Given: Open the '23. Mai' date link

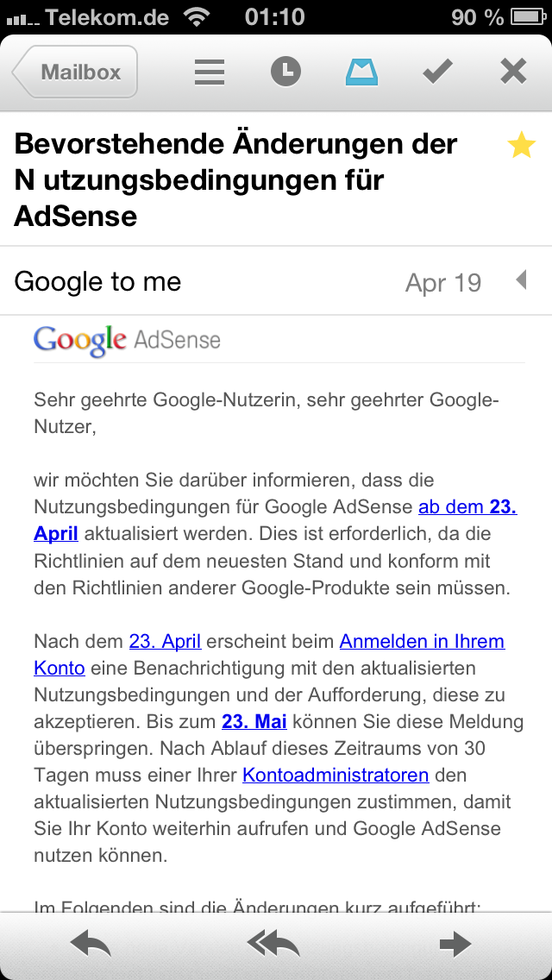Looking at the screenshot, I should tap(254, 721).
